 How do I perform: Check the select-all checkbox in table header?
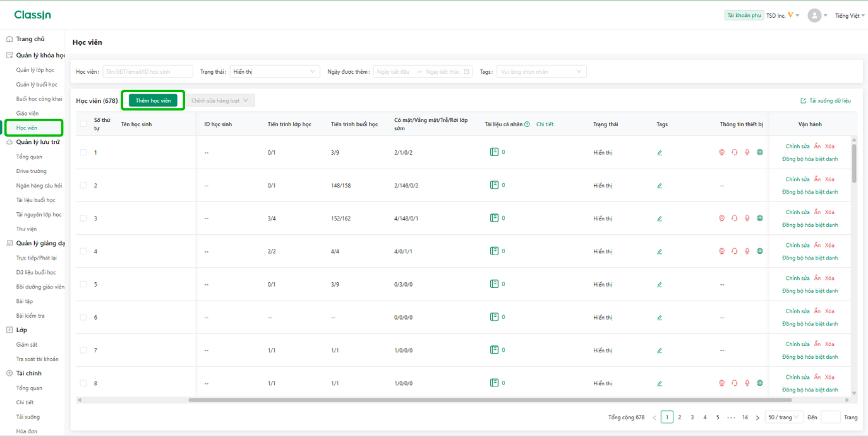point(83,124)
